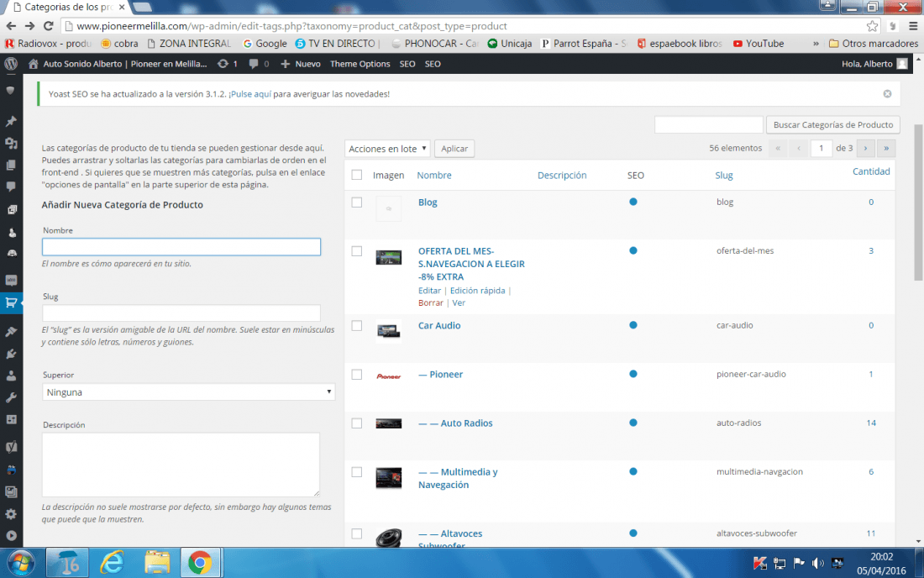Click Borrar under OFERTA DEL MES
The width and height of the screenshot is (924, 578).
pyautogui.click(x=430, y=302)
